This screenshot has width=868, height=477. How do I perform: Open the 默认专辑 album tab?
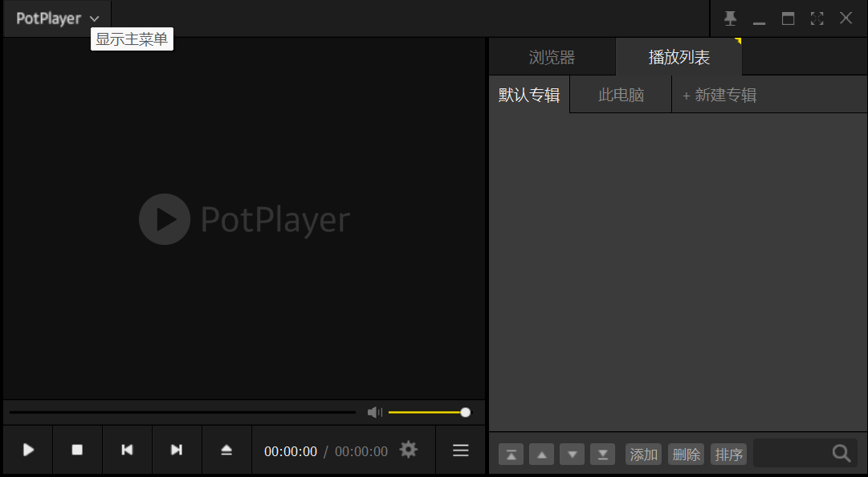pos(529,95)
